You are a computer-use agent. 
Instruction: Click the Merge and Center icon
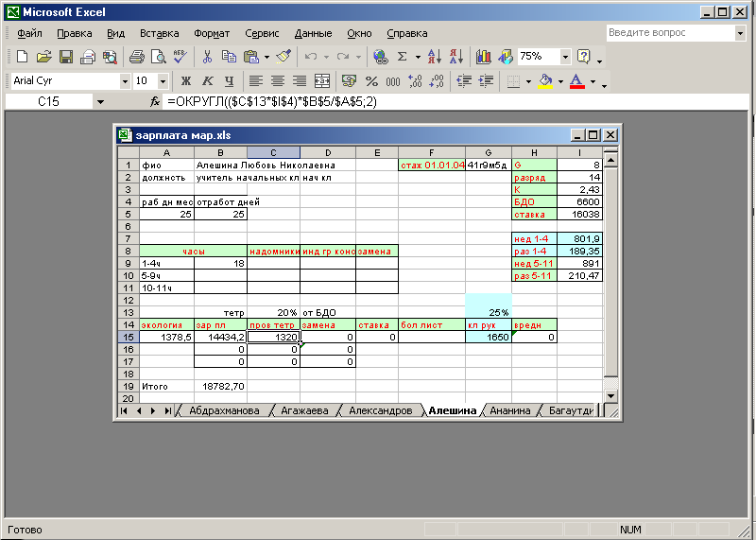click(x=322, y=81)
